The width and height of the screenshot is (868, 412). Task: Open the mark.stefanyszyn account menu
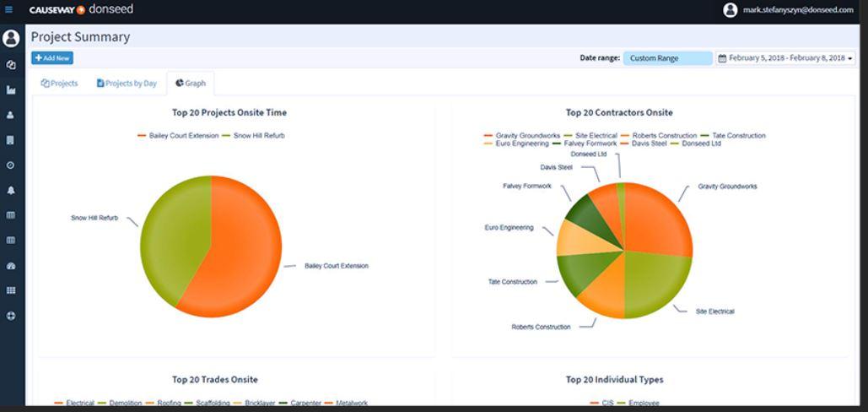[x=789, y=10]
